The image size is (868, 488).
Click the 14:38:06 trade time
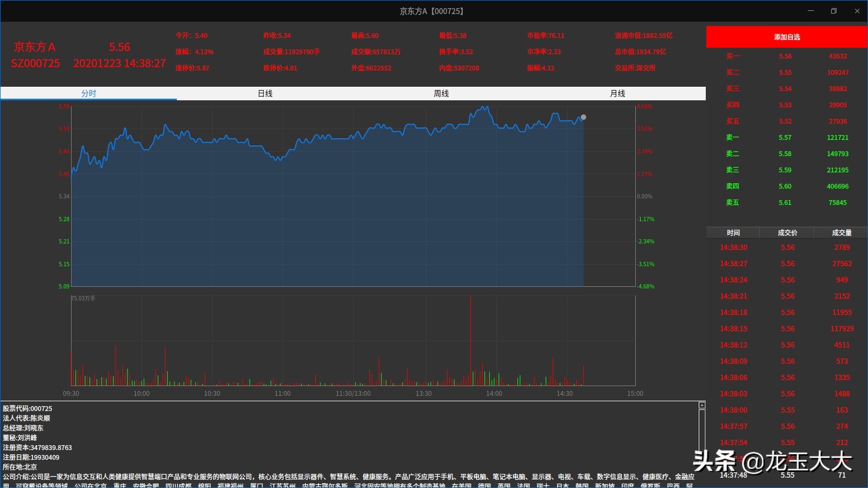(733, 377)
